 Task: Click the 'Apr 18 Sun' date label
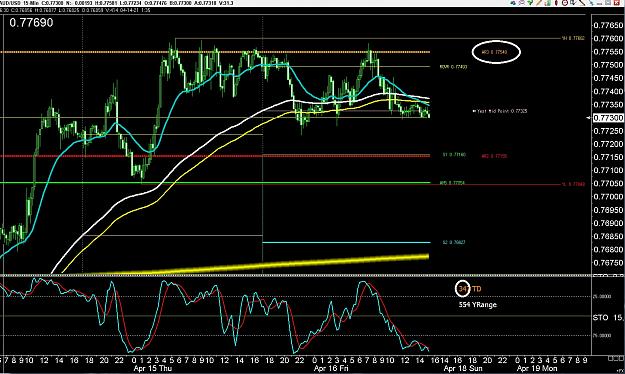tap(463, 368)
